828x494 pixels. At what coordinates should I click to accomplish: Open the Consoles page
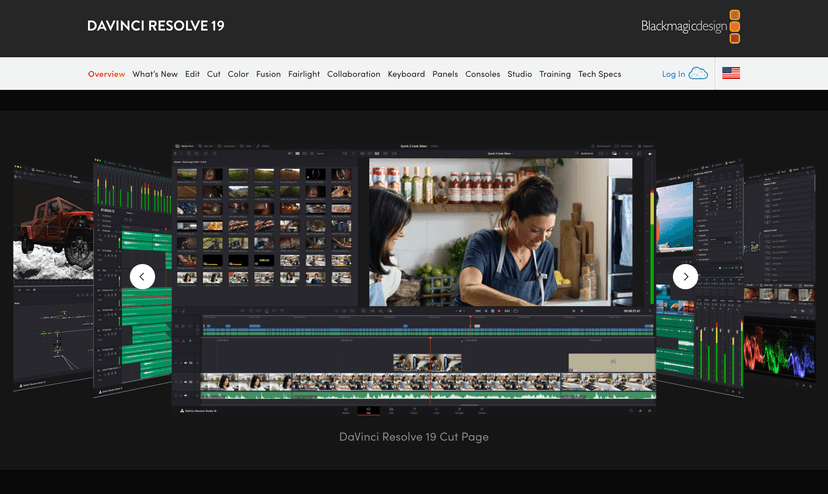(x=483, y=74)
